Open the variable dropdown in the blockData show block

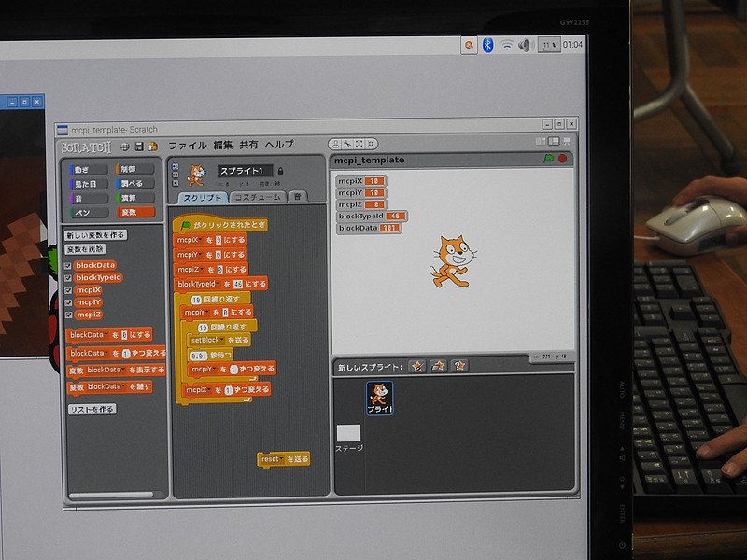click(122, 368)
